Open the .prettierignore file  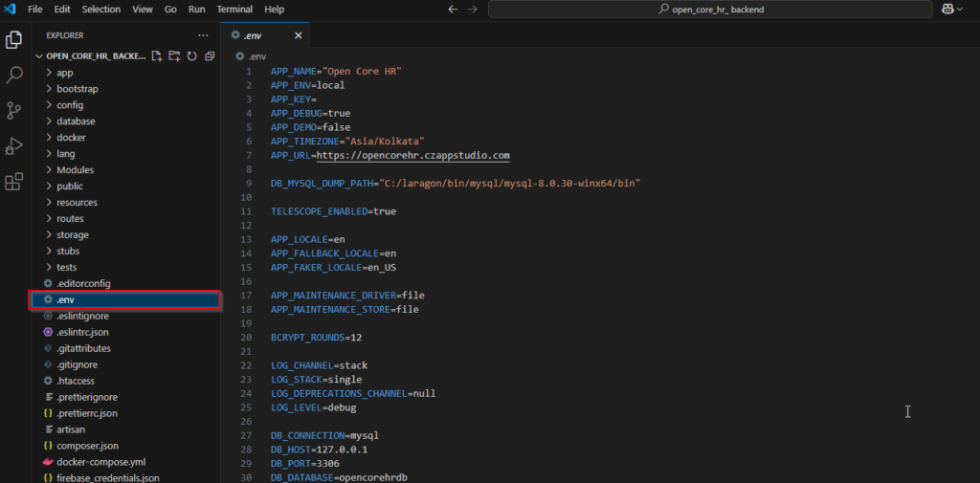125,397
